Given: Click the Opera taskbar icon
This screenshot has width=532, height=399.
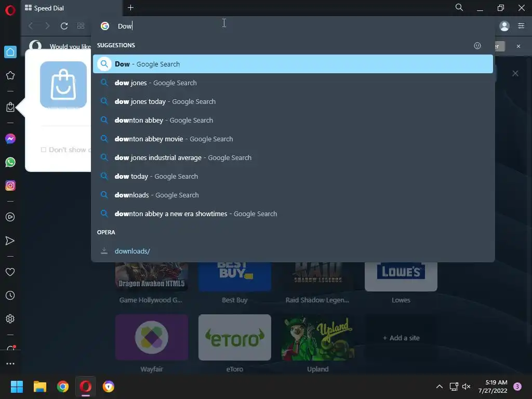Looking at the screenshot, I should (86, 387).
